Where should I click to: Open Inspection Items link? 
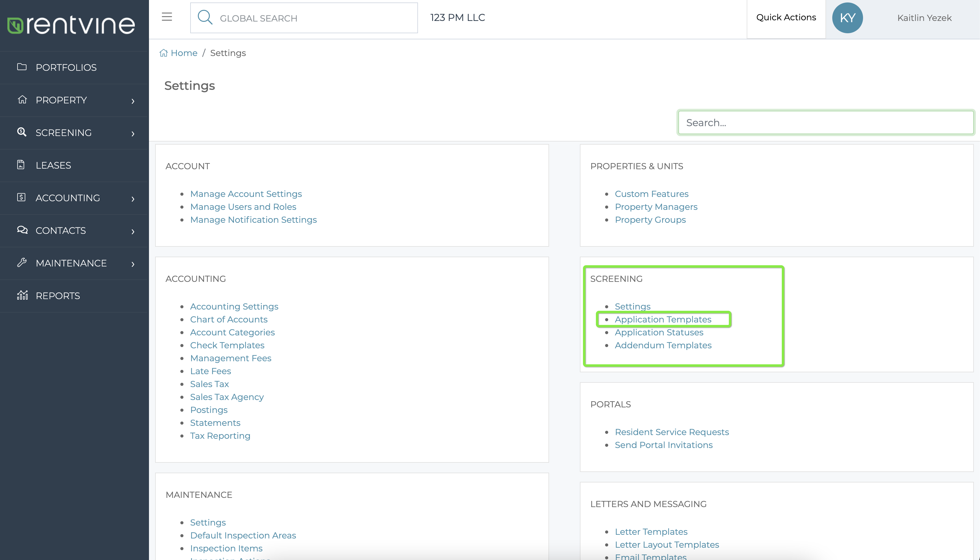pyautogui.click(x=226, y=548)
